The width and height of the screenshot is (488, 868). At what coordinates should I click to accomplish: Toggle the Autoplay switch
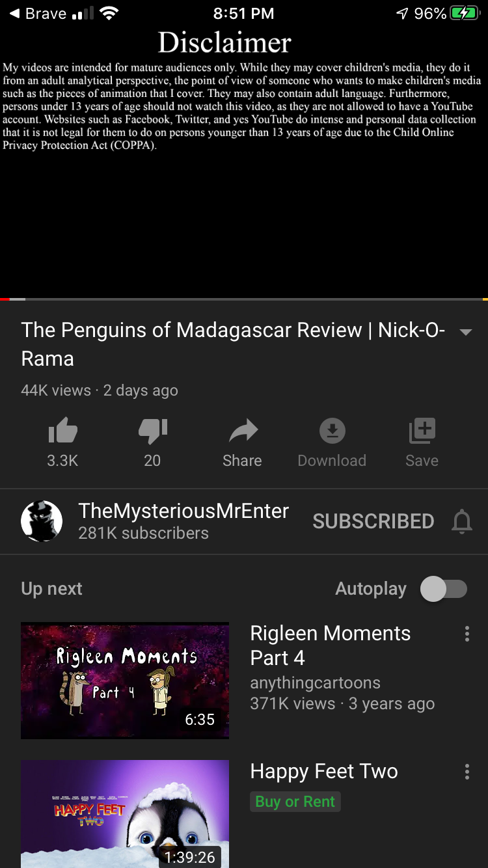click(444, 589)
